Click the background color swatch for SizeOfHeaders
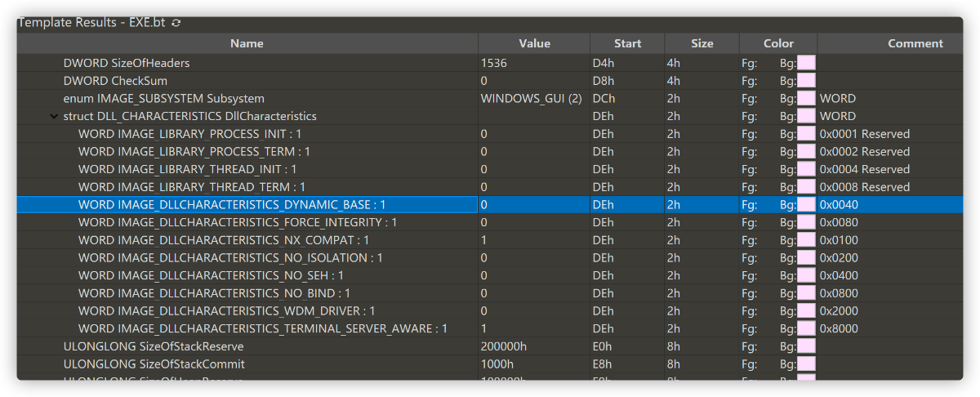The image size is (980, 397). 806,63
